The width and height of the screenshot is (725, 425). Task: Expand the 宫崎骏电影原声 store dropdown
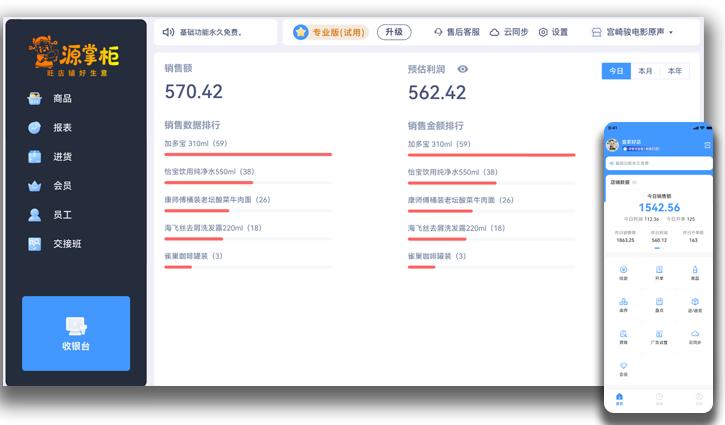632,32
